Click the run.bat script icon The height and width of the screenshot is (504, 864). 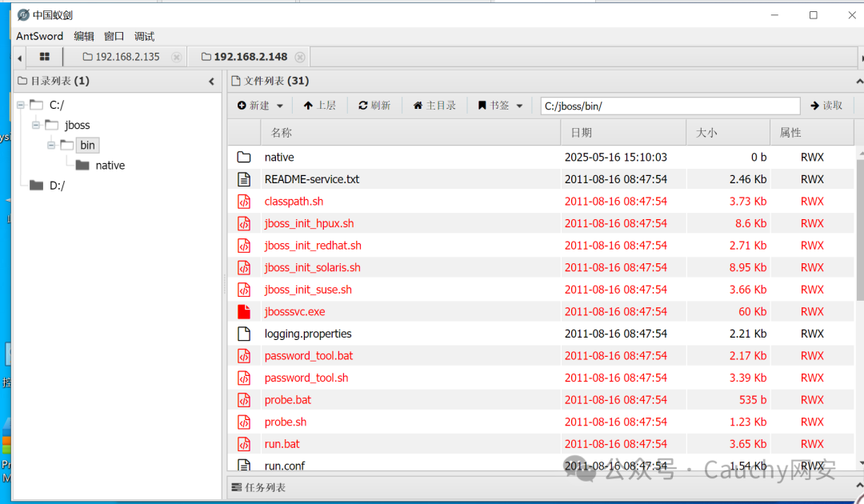244,444
